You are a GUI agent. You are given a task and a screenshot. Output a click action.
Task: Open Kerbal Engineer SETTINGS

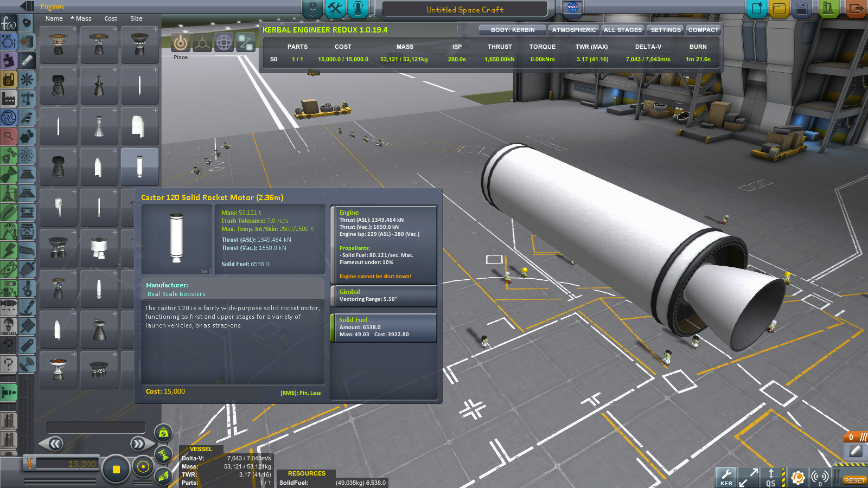click(665, 30)
